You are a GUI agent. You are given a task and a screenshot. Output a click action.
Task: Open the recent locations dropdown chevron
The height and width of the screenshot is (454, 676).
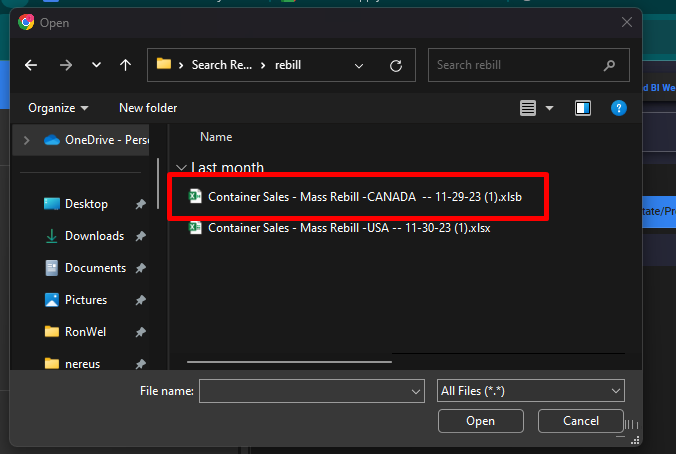[x=96, y=65]
